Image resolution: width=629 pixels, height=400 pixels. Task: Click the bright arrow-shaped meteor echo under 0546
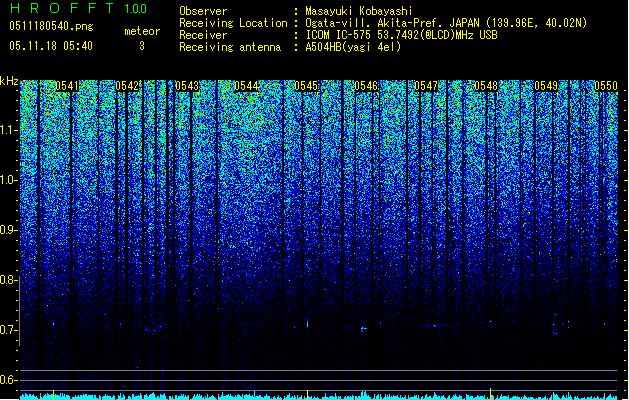pos(364,329)
